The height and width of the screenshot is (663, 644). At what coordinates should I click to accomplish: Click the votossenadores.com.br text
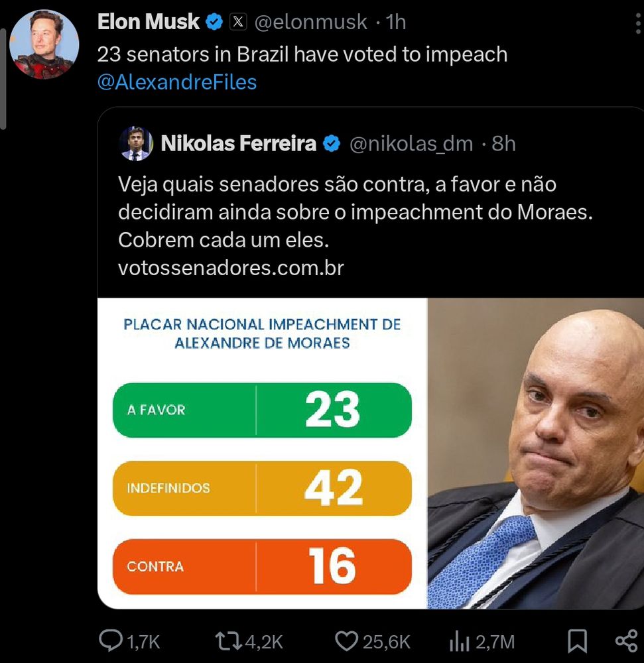click(231, 268)
